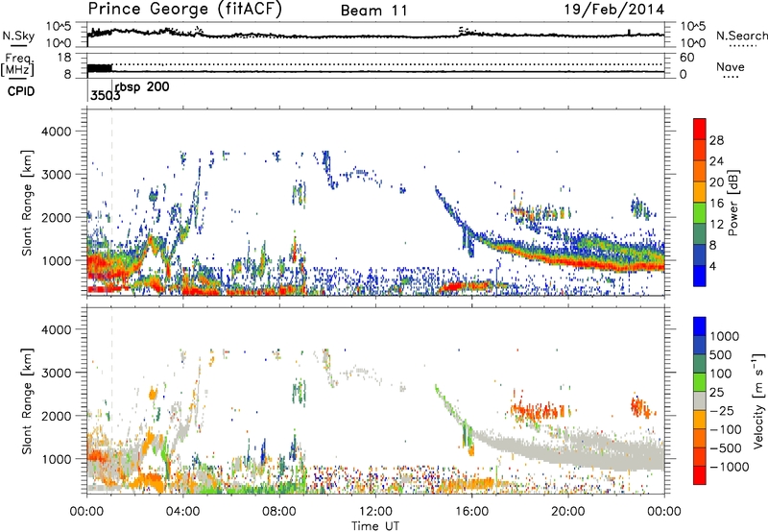The width and height of the screenshot is (768, 532).
Task: Click the 'Prince George (fitACF)' plot title
Action: [185, 9]
